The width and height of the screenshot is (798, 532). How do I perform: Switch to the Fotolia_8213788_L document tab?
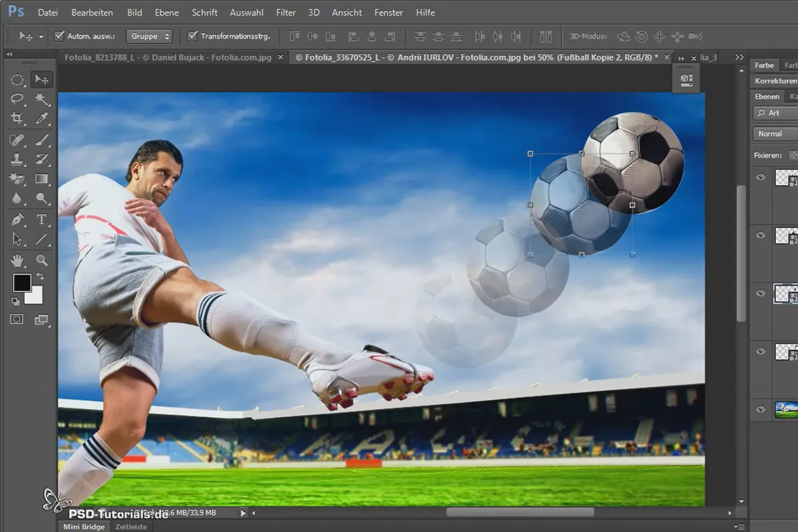point(168,57)
